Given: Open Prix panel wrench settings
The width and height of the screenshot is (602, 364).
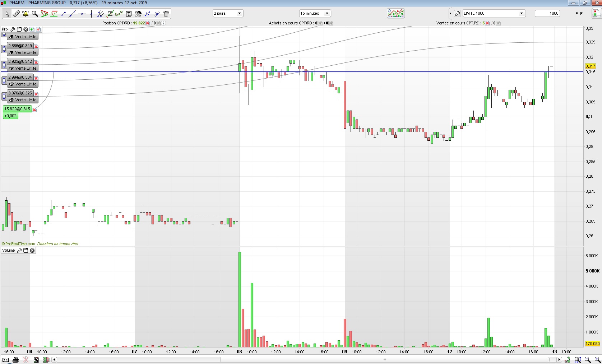Looking at the screenshot, I should click(x=13, y=29).
